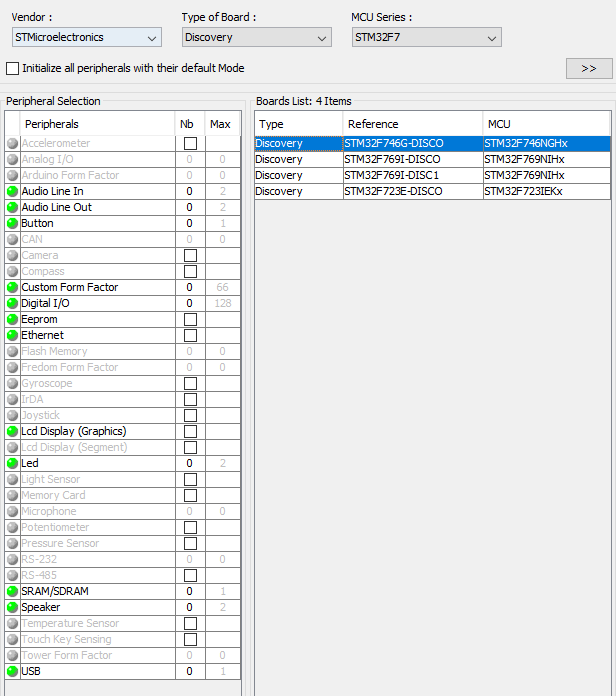616x696 pixels.
Task: Click the gray indicator next to Gyroscope
Action: (12, 383)
